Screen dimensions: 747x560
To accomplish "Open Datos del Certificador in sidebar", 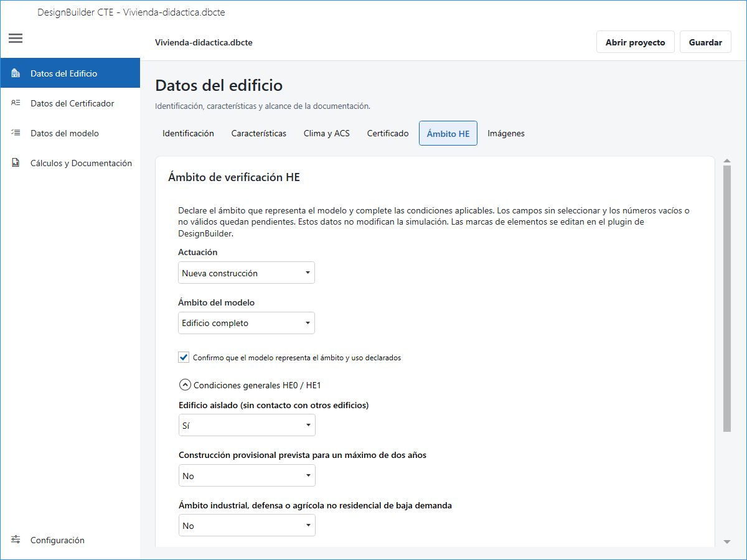I will (x=70, y=103).
